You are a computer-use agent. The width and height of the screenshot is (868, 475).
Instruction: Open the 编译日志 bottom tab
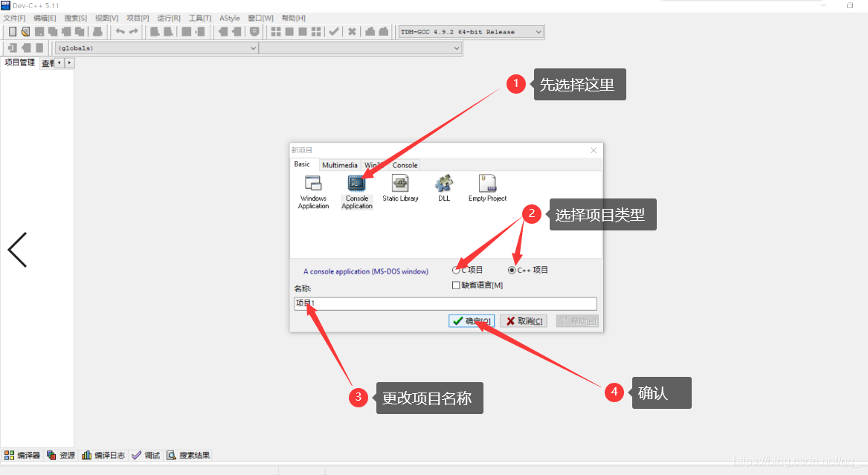point(103,455)
